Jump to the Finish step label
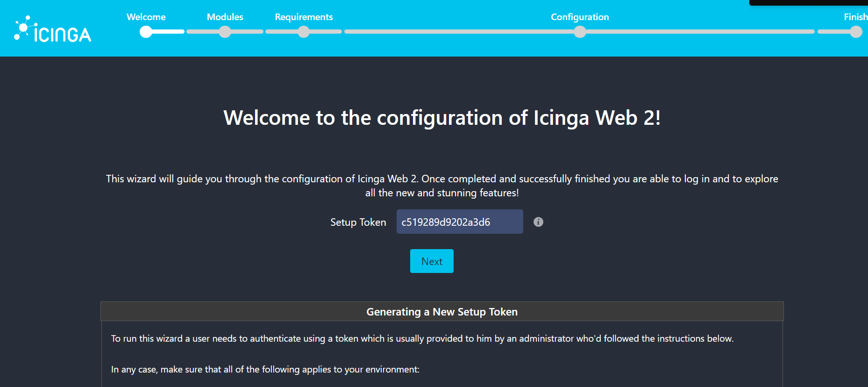 (x=855, y=17)
